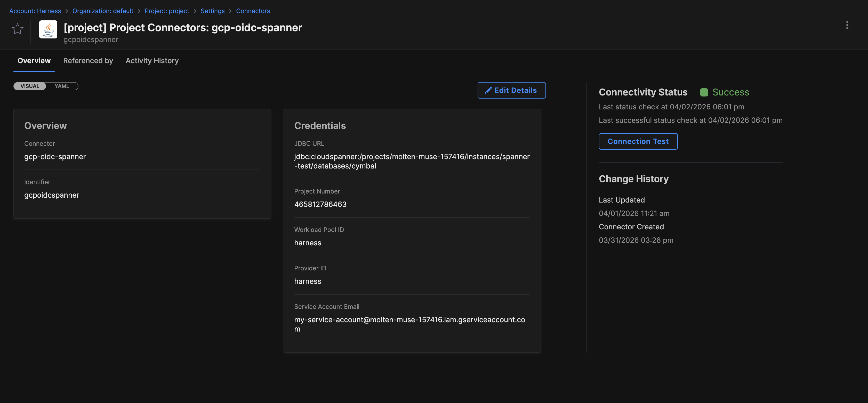
Task: Click the Connectivity Status heading
Action: (x=643, y=92)
